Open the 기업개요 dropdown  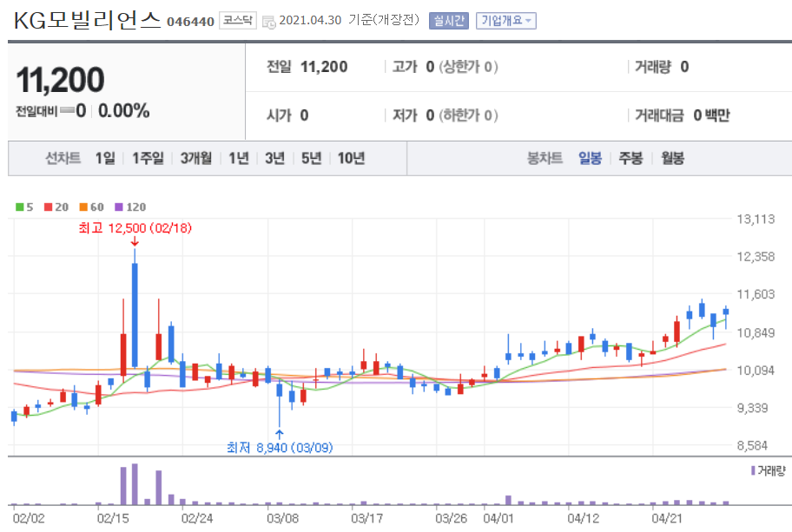click(x=505, y=21)
